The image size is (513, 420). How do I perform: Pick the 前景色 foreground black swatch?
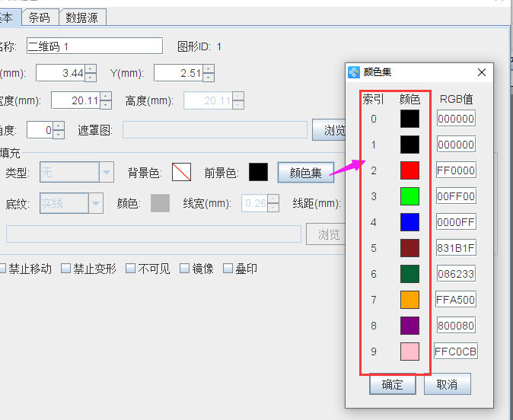tap(258, 172)
